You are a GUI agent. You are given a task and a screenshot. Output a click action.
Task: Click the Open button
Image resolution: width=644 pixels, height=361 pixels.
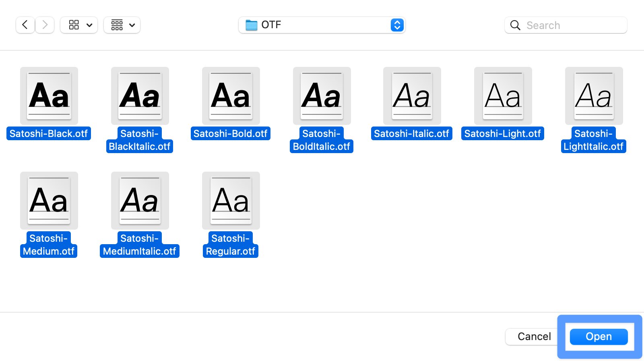click(x=599, y=336)
